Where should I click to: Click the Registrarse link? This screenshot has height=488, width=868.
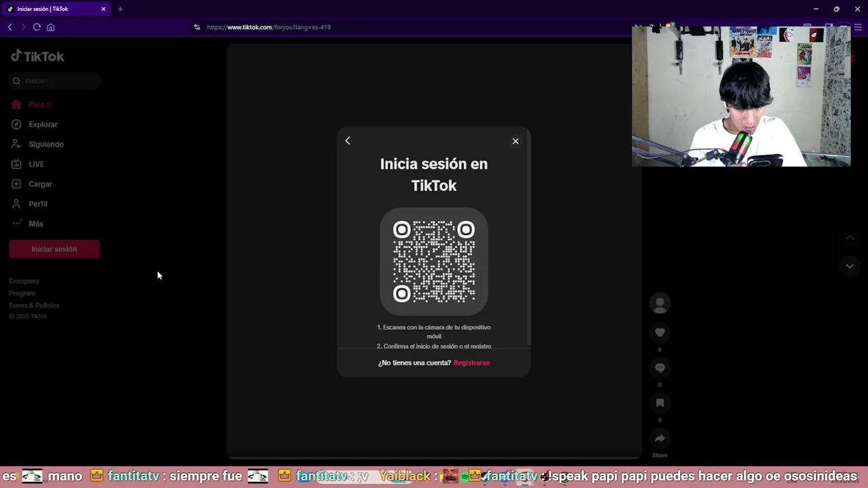[x=471, y=363]
